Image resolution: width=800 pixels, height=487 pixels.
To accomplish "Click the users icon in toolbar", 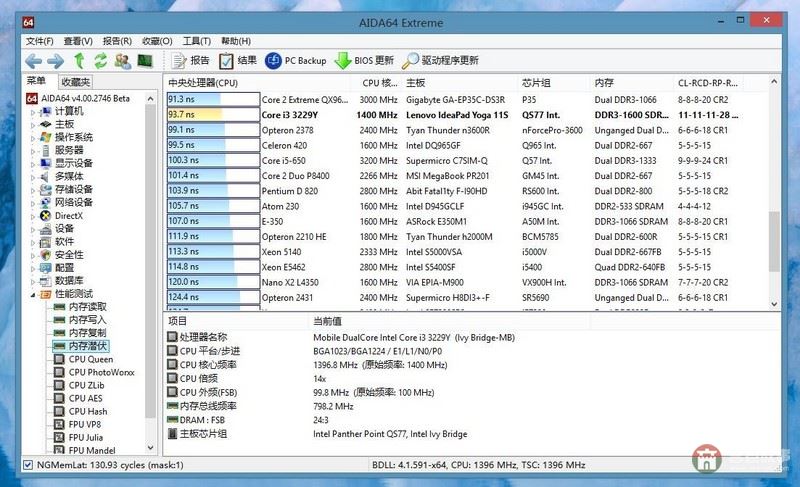I will click(122, 61).
